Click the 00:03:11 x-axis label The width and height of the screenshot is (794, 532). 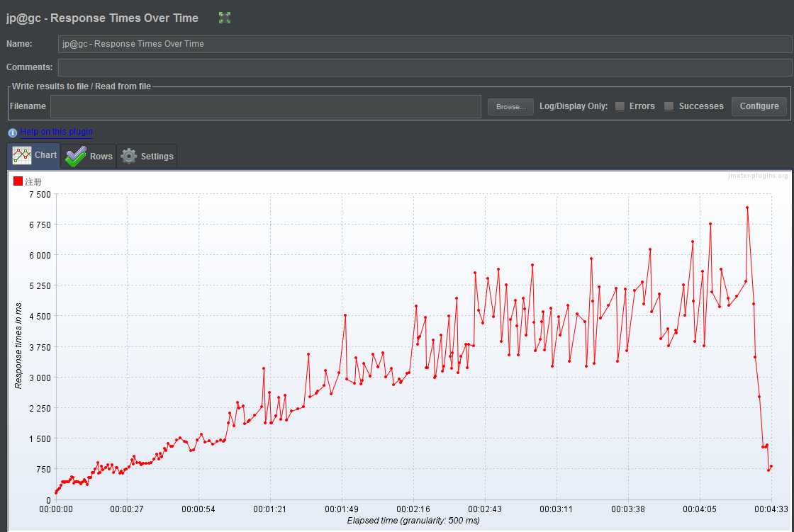(x=556, y=509)
